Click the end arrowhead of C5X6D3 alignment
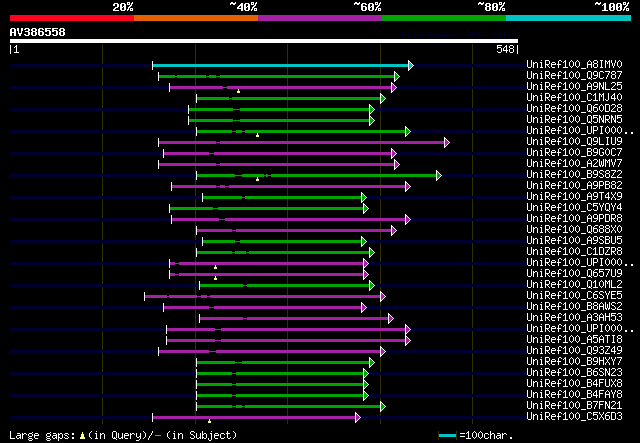This screenshot has height=443, width=640. pos(358,418)
